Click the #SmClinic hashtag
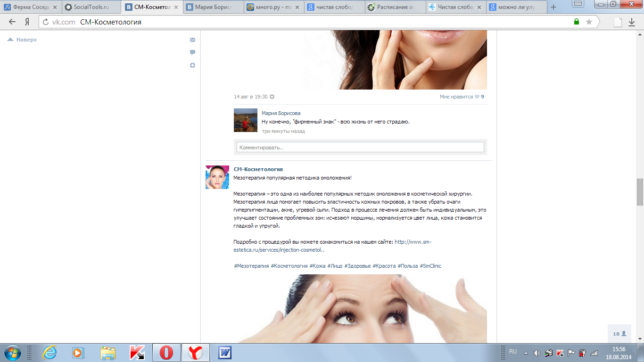Viewport: 644px width, 362px height. [430, 266]
